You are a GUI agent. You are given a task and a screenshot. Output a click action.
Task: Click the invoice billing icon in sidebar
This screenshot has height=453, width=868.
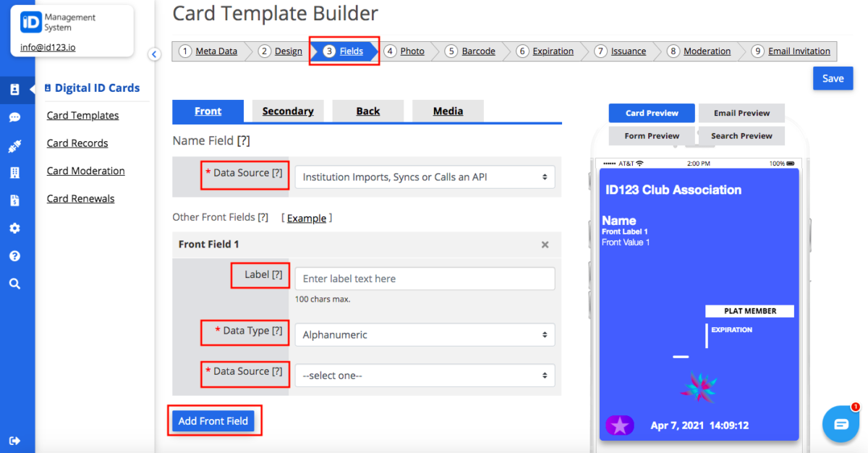click(x=14, y=200)
